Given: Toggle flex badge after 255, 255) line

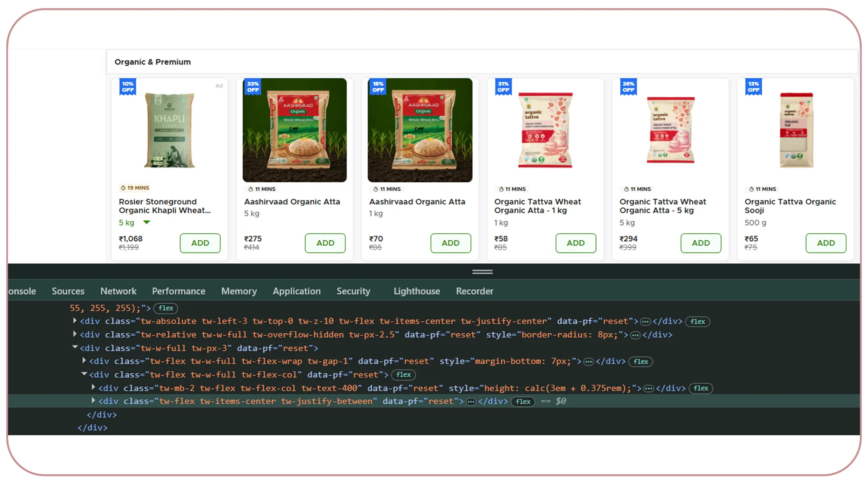Looking at the screenshot, I should pos(166,308).
